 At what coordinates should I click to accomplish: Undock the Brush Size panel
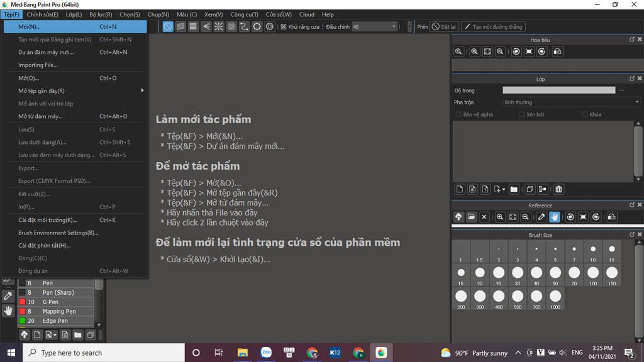(631, 234)
